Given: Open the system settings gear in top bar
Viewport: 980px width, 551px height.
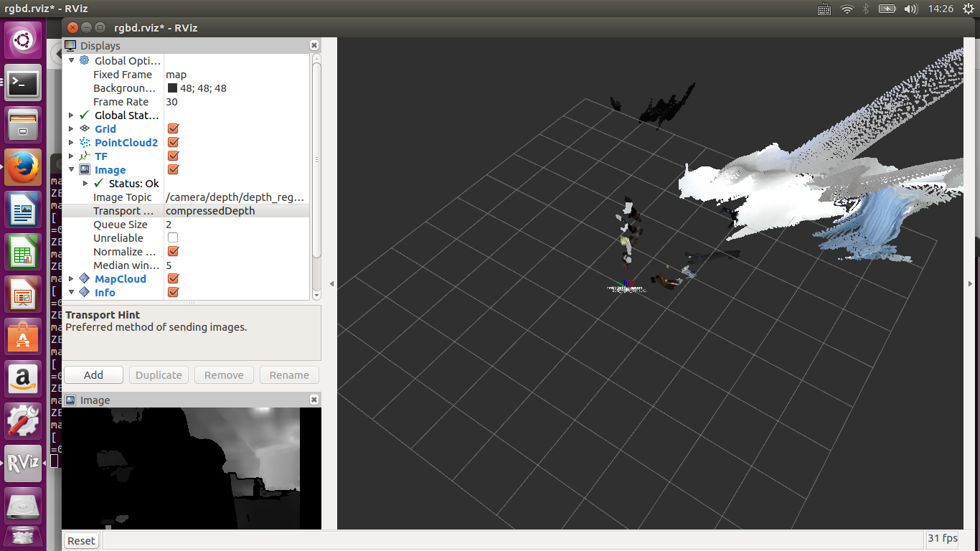Looking at the screenshot, I should (x=968, y=9).
